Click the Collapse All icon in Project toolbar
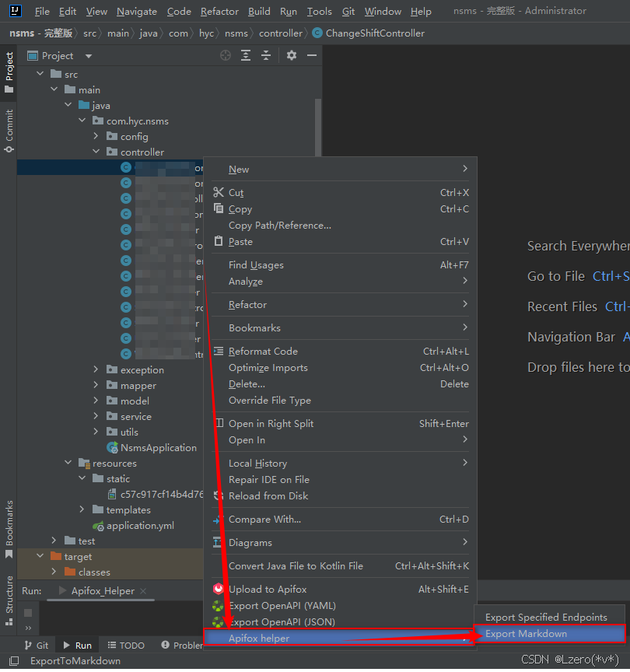 click(x=265, y=55)
